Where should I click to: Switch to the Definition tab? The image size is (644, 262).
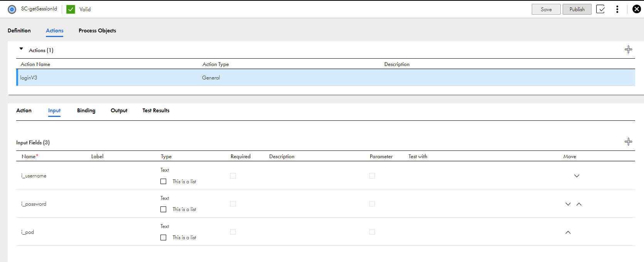(x=19, y=30)
